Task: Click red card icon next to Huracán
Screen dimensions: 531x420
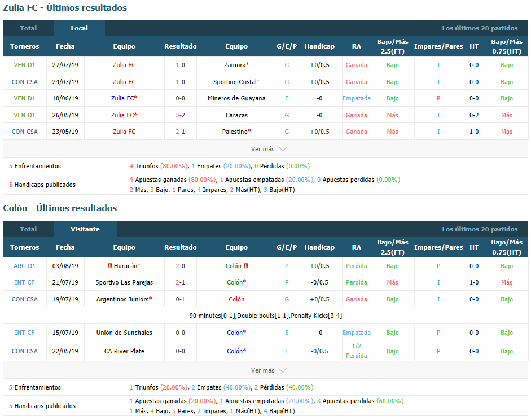Action: (x=109, y=266)
